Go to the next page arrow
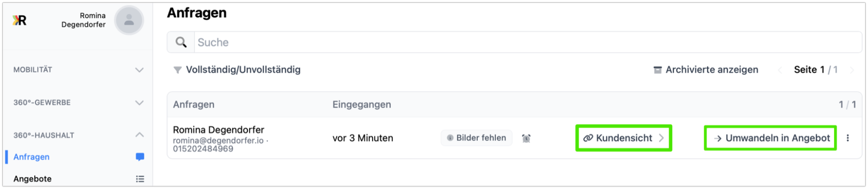This screenshot has height=189, width=868. pyautogui.click(x=851, y=70)
